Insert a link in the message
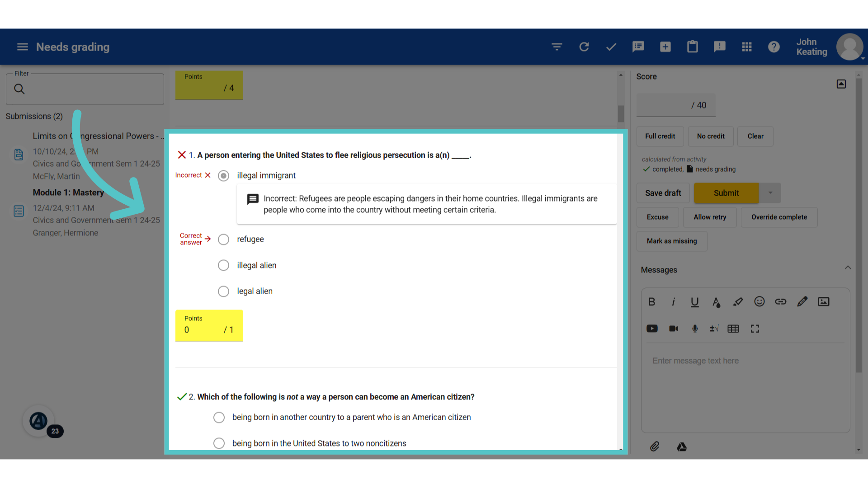868x488 pixels. pos(781,302)
